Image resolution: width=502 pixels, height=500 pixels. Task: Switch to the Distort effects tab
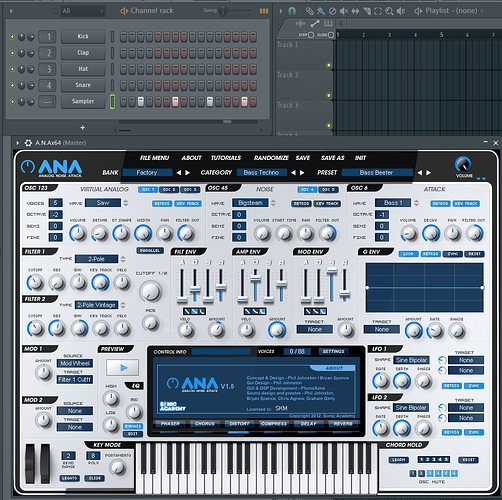[x=239, y=424]
